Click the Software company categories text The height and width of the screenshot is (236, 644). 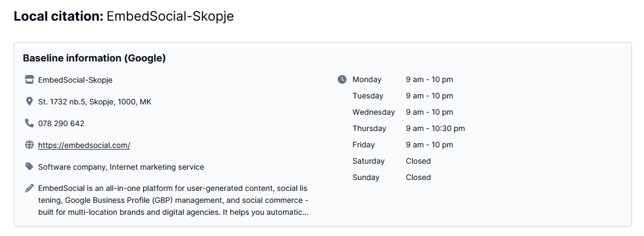point(121,167)
